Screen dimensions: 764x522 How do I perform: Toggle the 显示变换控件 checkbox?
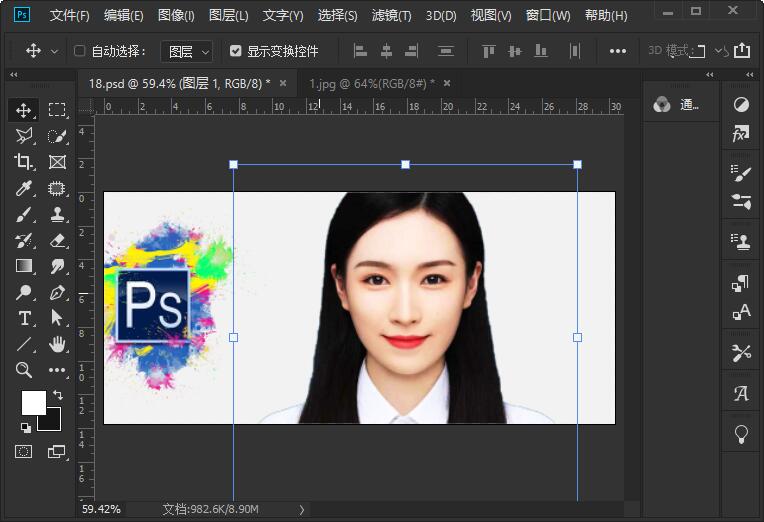235,51
